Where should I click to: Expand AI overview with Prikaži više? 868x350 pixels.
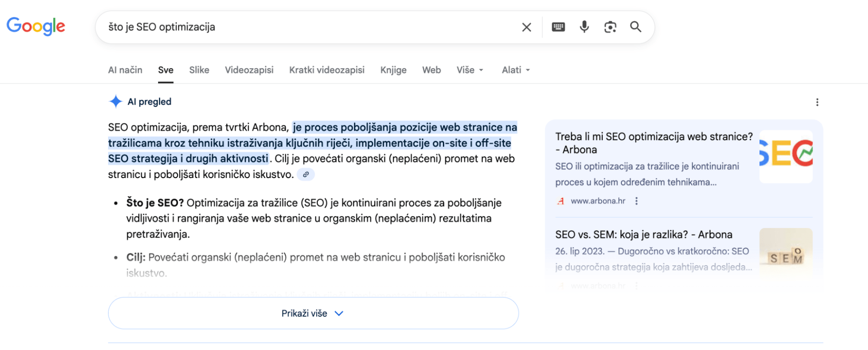[313, 313]
